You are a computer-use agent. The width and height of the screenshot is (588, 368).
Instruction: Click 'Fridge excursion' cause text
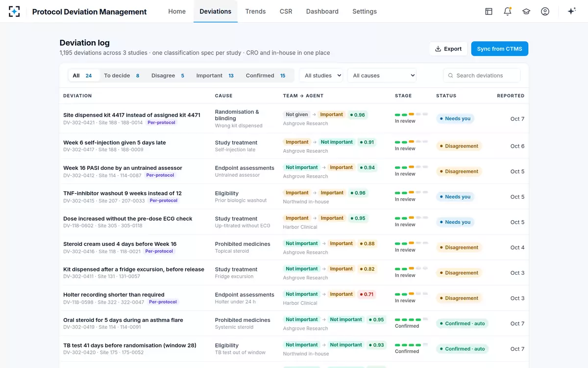pyautogui.click(x=234, y=277)
